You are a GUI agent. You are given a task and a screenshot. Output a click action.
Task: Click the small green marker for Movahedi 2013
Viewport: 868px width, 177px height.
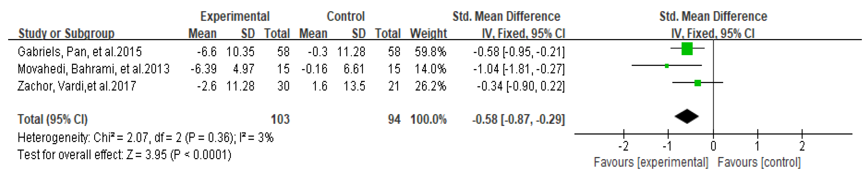click(x=667, y=66)
